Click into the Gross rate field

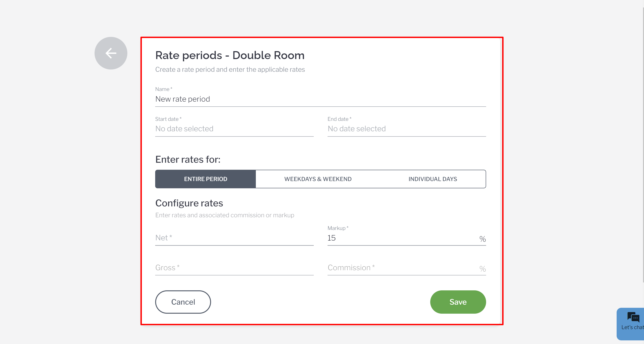pos(234,268)
